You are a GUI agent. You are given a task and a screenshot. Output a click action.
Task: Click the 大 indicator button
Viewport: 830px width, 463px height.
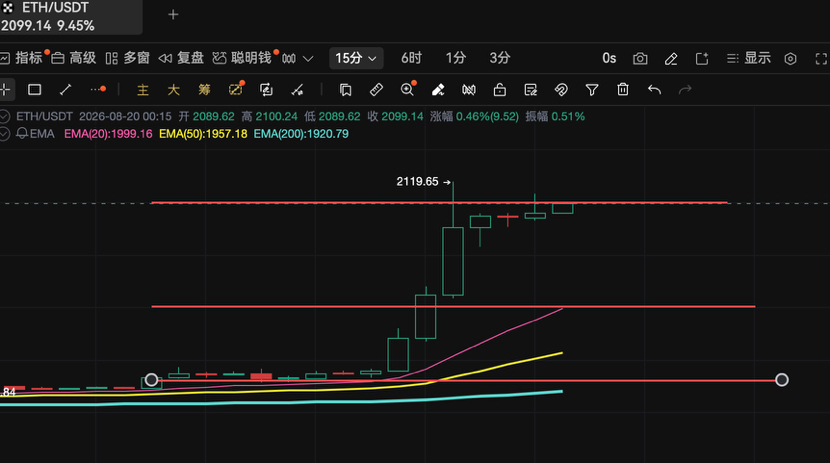point(173,90)
